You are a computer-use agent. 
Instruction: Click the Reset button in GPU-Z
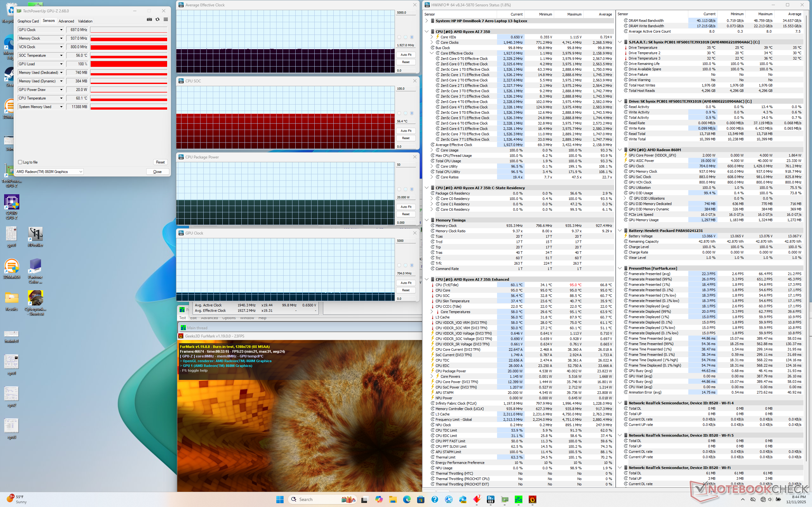pos(160,162)
